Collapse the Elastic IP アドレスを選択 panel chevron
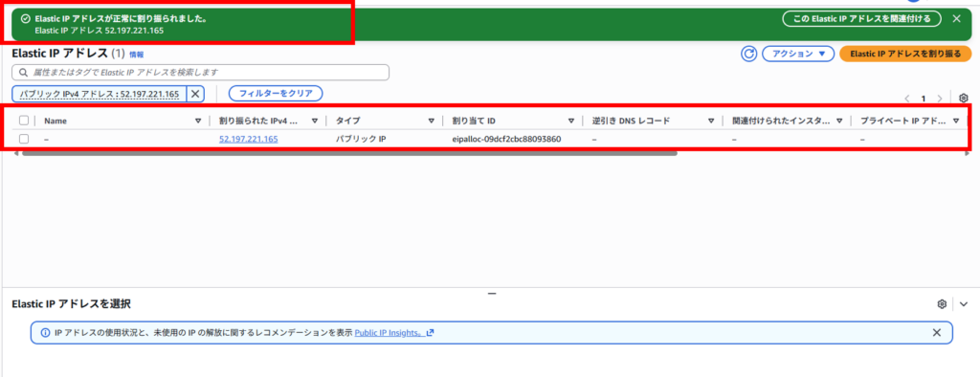The image size is (980, 377). [x=963, y=304]
